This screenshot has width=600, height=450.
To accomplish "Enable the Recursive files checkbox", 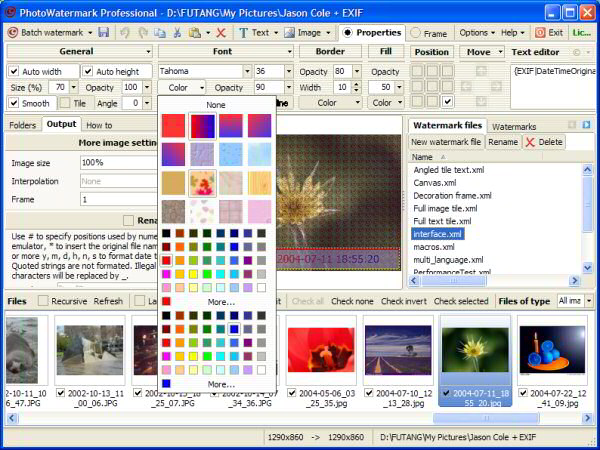I will pos(43,301).
